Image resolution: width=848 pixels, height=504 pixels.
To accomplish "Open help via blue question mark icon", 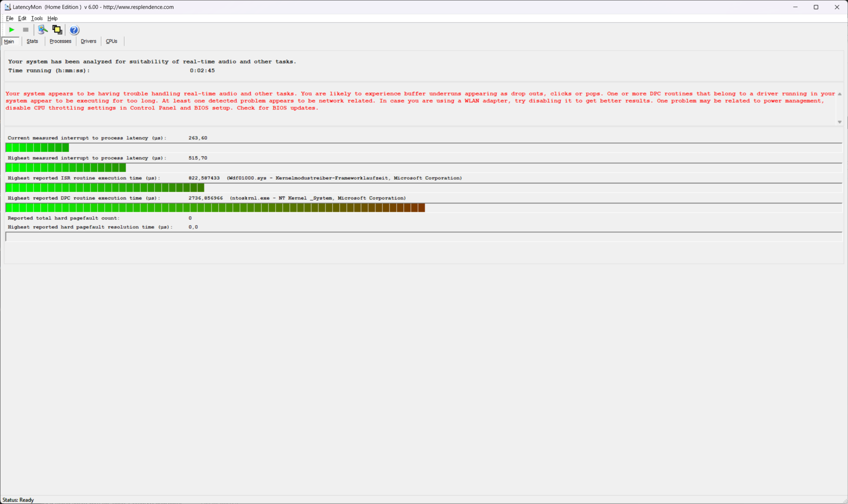I will pos(74,30).
